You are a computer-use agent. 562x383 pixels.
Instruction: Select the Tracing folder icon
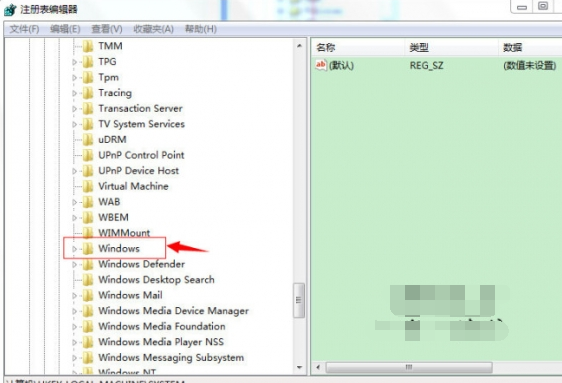coord(88,93)
